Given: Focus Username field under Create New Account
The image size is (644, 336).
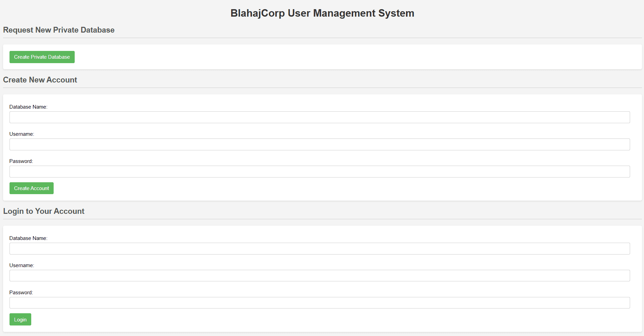Looking at the screenshot, I should pos(319,145).
